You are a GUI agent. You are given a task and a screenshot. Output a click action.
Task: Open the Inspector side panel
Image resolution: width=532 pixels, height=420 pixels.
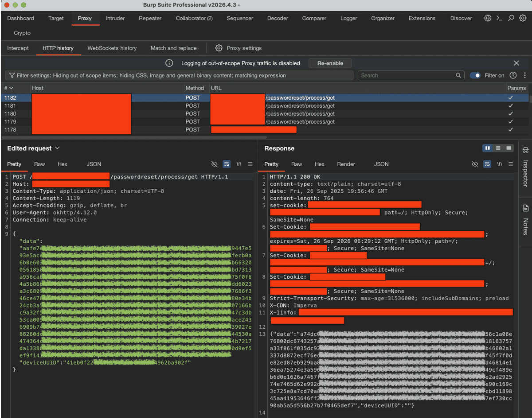click(x=525, y=168)
